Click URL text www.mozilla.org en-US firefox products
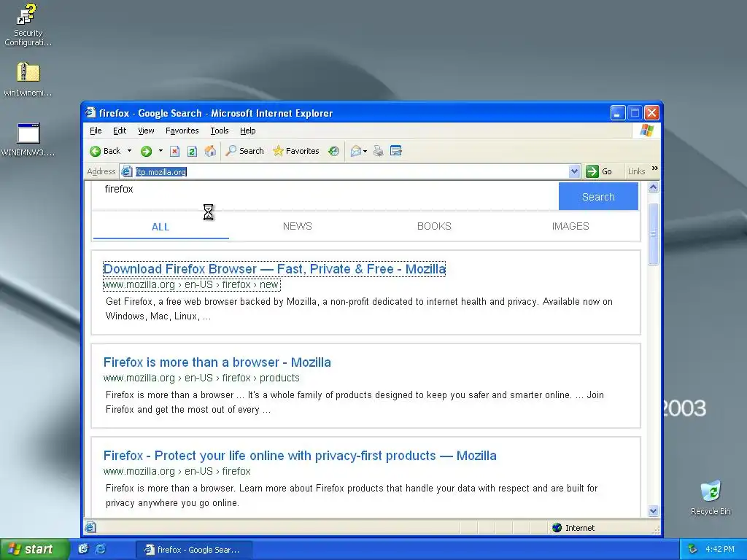Viewport: 747px width, 560px height. (x=201, y=378)
